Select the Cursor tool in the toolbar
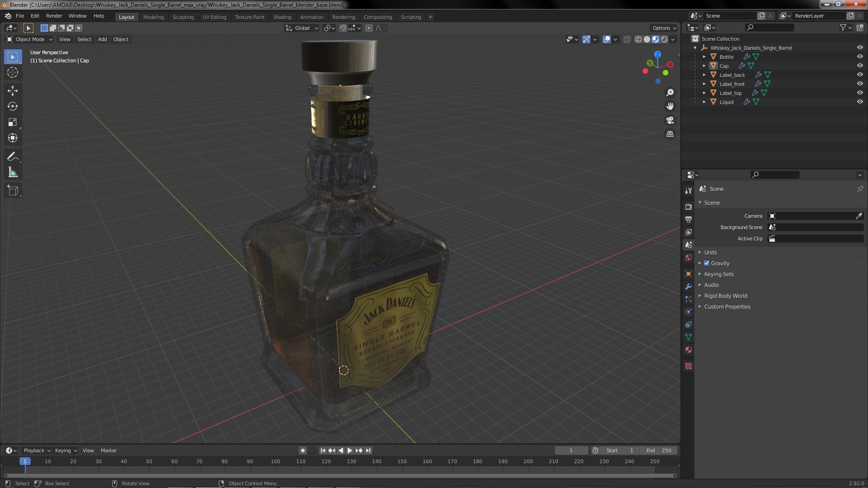 pyautogui.click(x=13, y=72)
